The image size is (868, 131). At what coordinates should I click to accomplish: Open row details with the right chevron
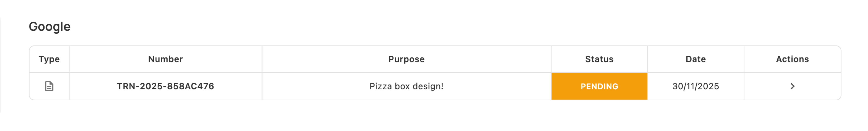(792, 86)
